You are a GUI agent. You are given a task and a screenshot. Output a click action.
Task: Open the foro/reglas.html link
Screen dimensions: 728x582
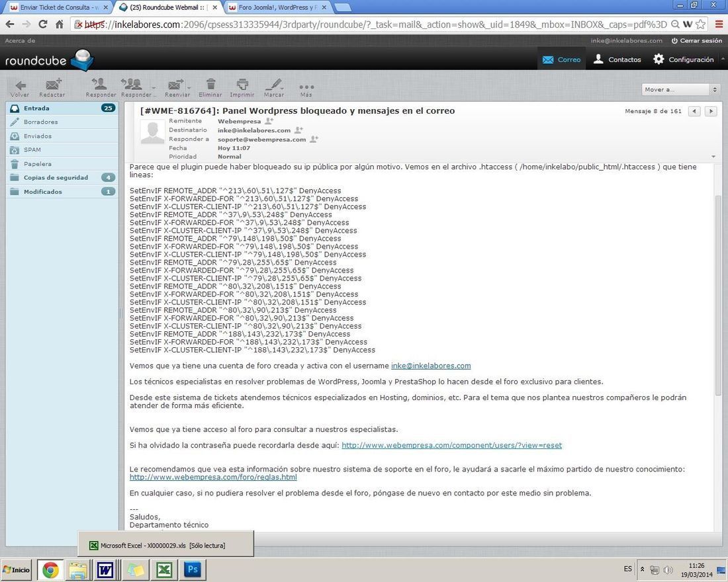coord(213,477)
